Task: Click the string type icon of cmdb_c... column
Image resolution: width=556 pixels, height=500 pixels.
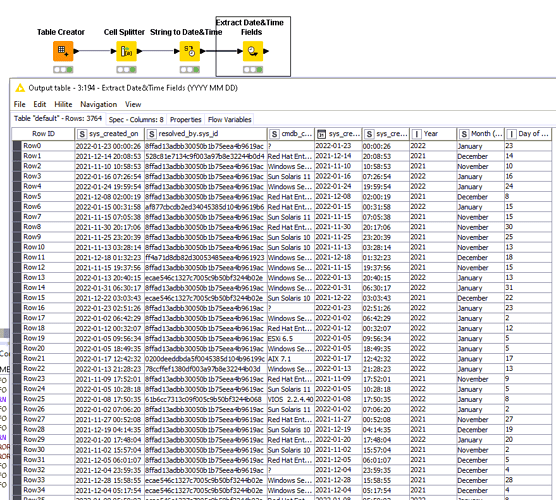Action: [274, 134]
